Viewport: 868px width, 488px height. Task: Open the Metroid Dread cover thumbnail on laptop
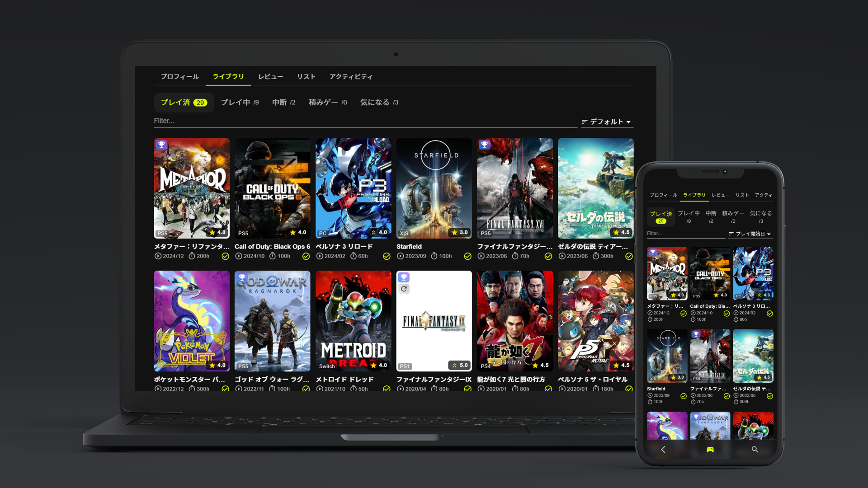click(353, 321)
